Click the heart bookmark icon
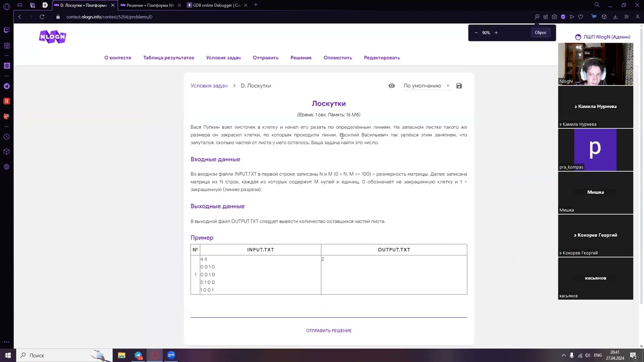 (x=581, y=17)
